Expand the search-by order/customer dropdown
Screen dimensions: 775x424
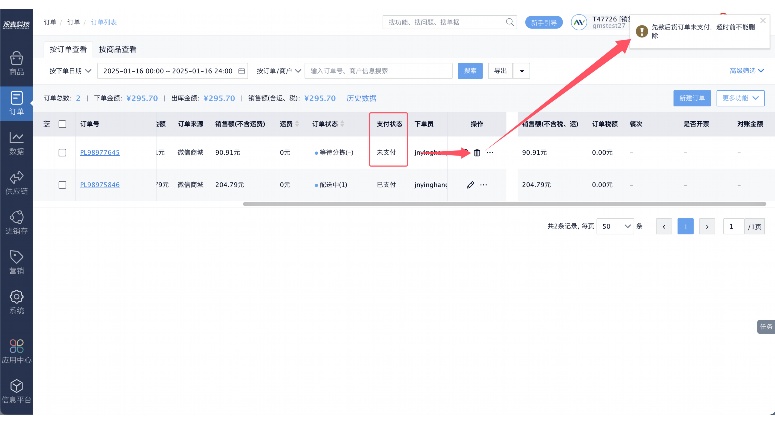(278, 71)
